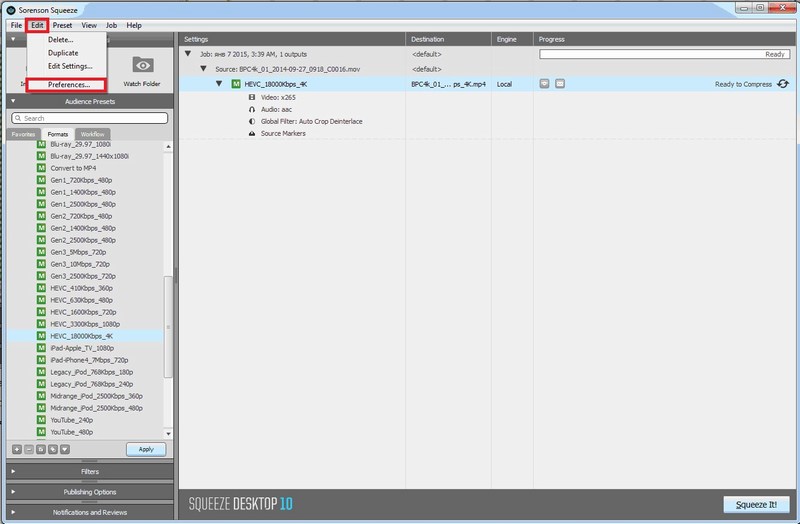Click the M icon next to Convert to MP4
800x524 pixels.
(41, 168)
